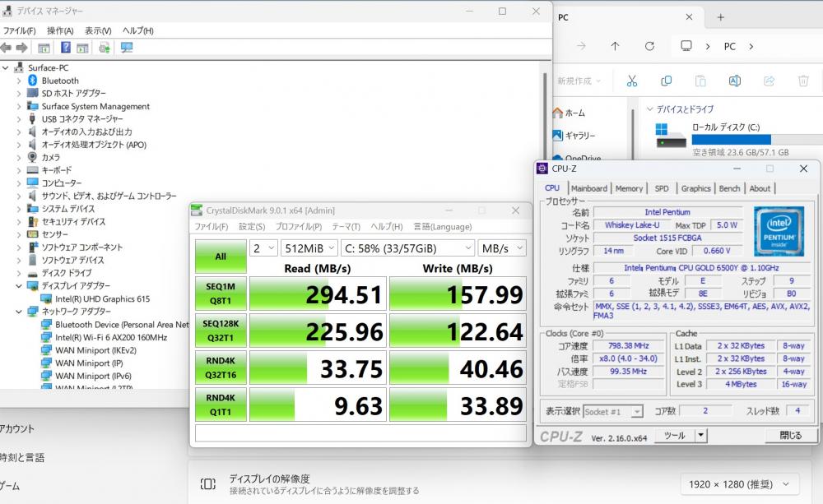This screenshot has height=504, width=823.
Task: Click the Explorer up arrow navigation icon
Action: [x=615, y=46]
